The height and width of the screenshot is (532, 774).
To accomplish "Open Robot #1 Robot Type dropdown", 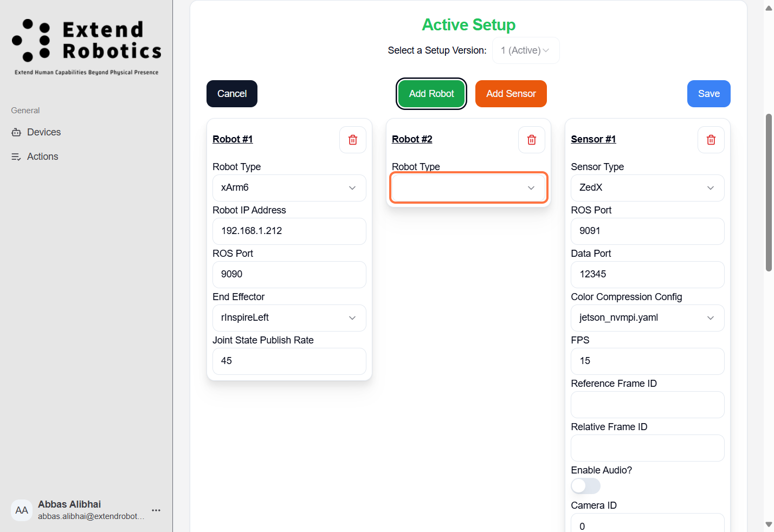I will click(289, 188).
